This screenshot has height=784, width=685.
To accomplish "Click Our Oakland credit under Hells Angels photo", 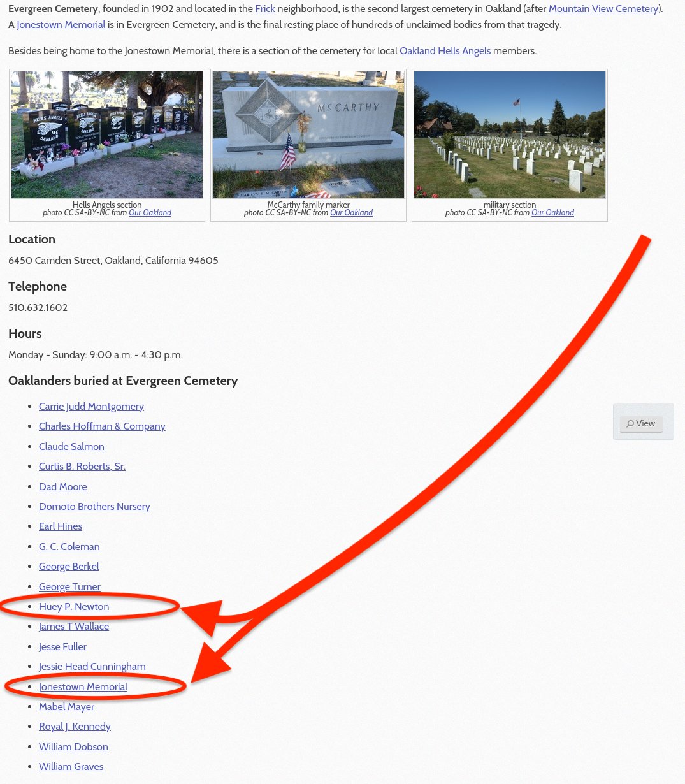I will coord(150,213).
